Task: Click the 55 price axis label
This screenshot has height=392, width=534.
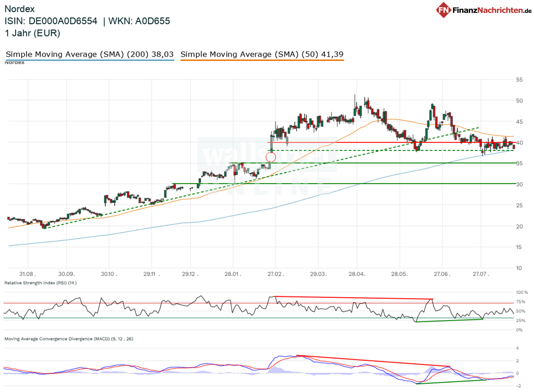Action: [x=519, y=80]
